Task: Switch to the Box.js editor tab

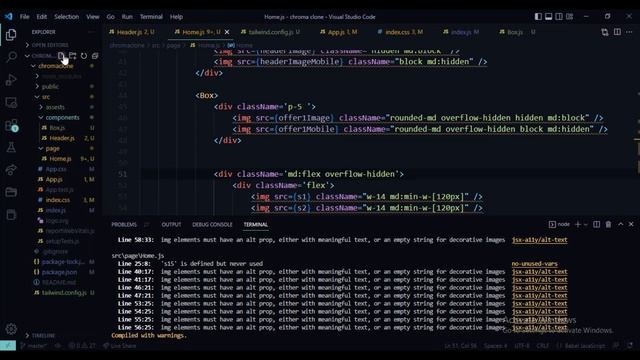Action: (x=517, y=32)
